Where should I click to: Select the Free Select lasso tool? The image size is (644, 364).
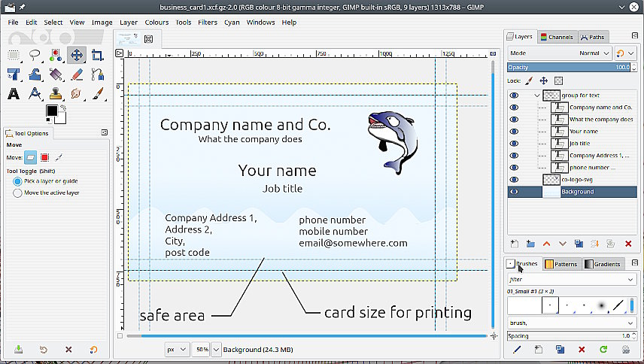coord(35,55)
